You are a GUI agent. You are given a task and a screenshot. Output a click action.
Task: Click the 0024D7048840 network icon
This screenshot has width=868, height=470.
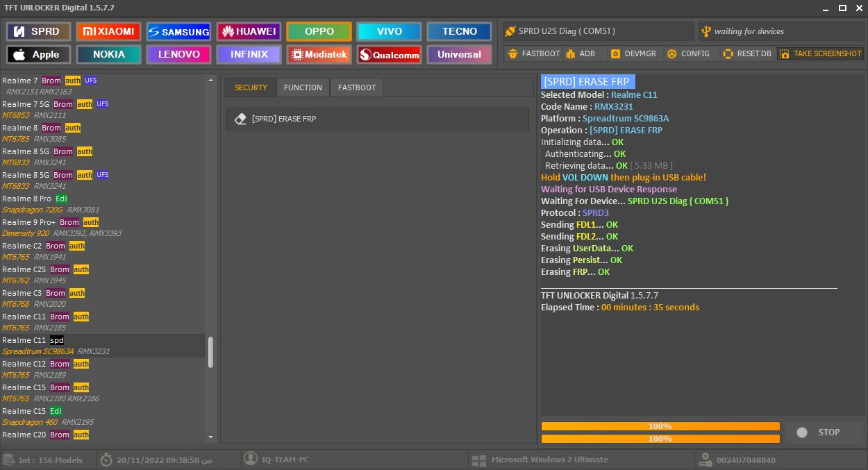click(x=705, y=460)
